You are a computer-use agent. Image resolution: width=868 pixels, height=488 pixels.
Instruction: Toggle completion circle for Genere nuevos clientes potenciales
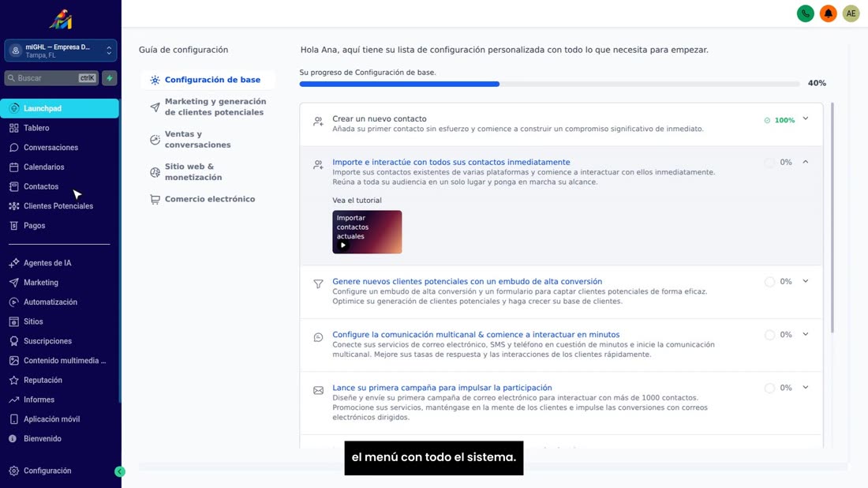click(x=769, y=282)
